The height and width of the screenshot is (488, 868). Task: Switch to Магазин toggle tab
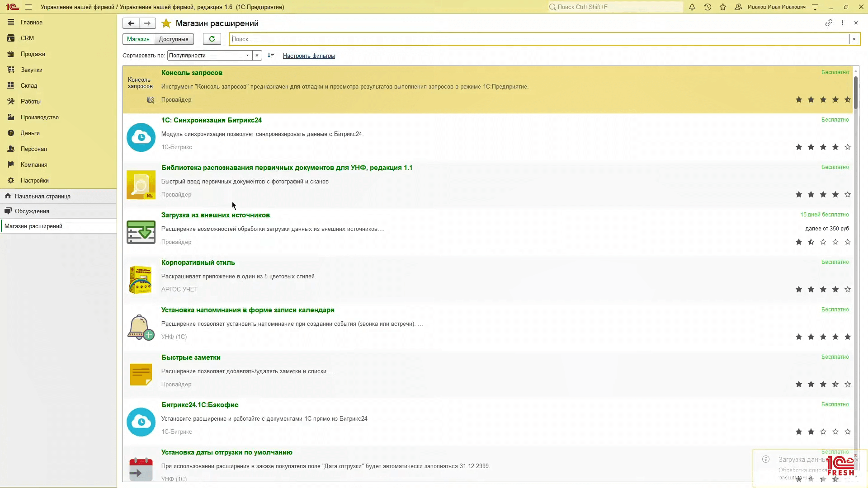pyautogui.click(x=138, y=39)
